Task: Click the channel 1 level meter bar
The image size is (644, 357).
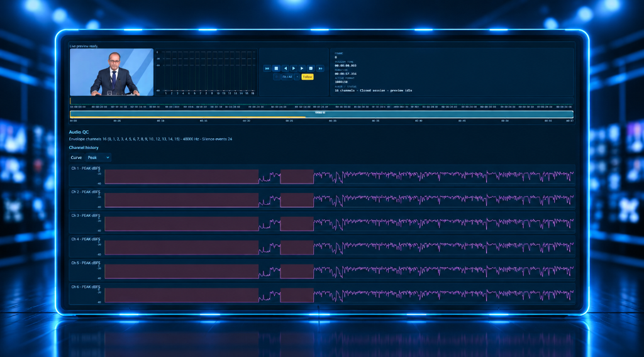Action: click(166, 72)
